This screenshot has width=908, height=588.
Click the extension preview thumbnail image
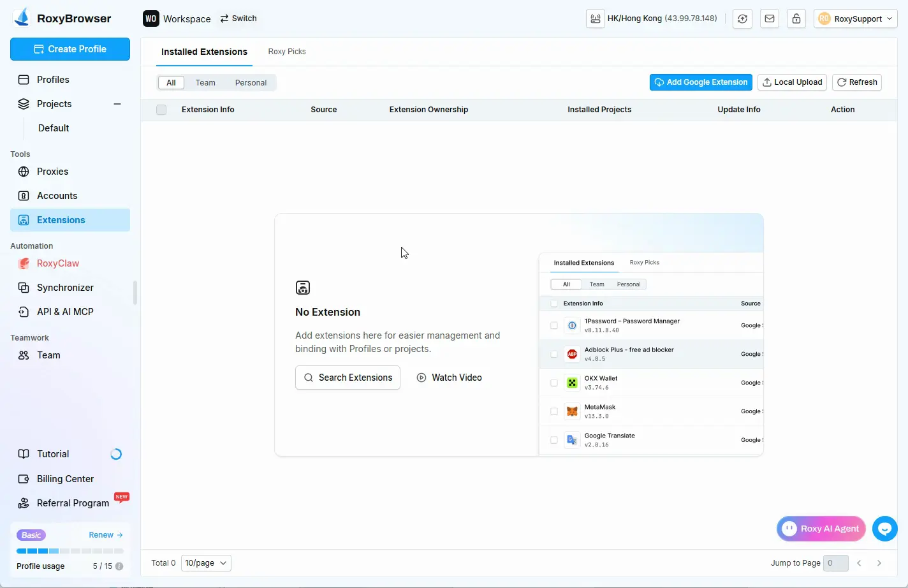pyautogui.click(x=651, y=354)
